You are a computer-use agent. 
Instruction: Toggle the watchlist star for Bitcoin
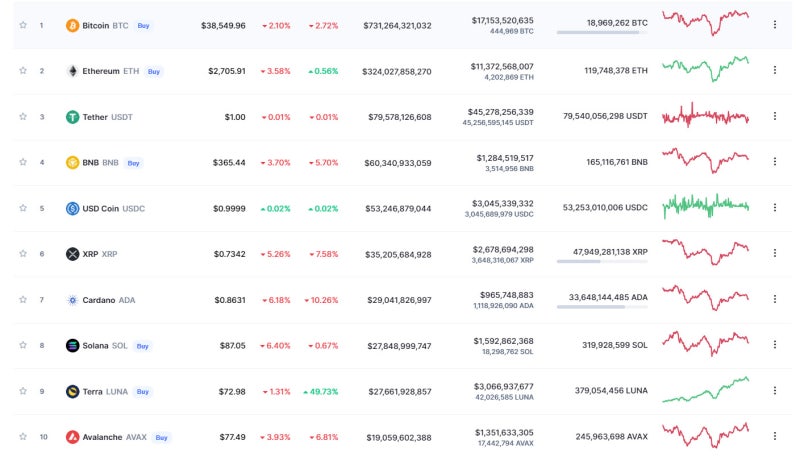click(23, 25)
